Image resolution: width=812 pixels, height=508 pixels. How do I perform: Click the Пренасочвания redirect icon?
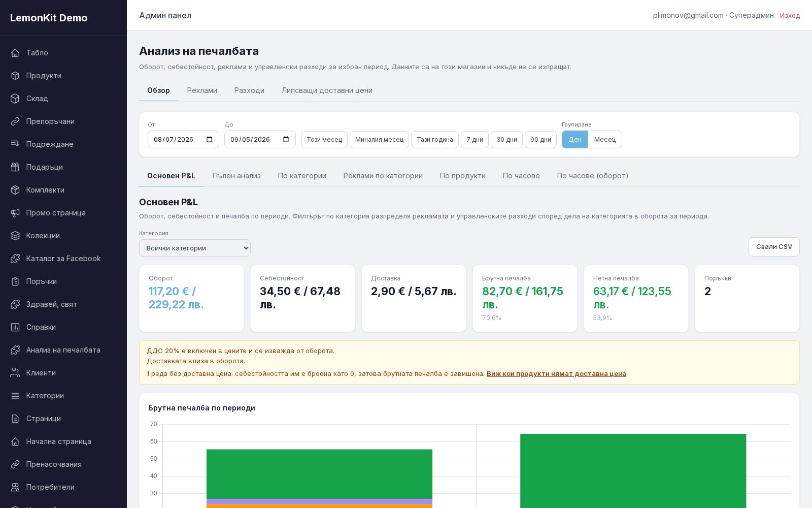(x=15, y=464)
